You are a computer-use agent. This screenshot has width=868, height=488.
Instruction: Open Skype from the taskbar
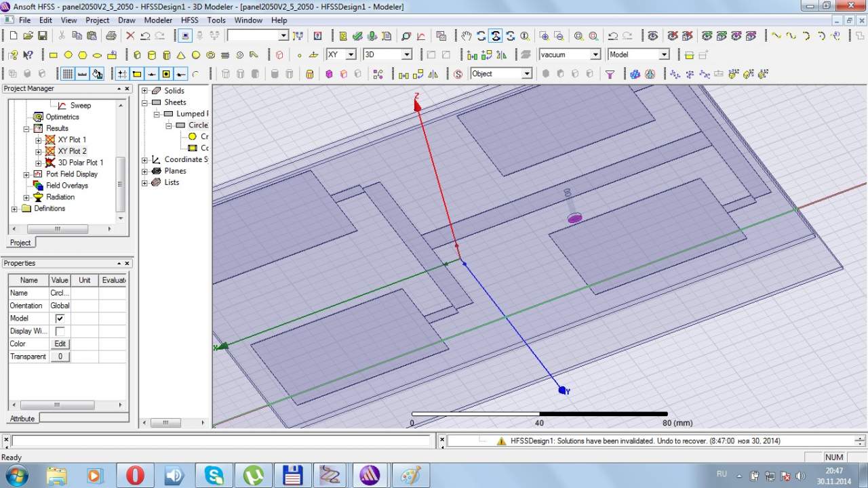pyautogui.click(x=214, y=475)
